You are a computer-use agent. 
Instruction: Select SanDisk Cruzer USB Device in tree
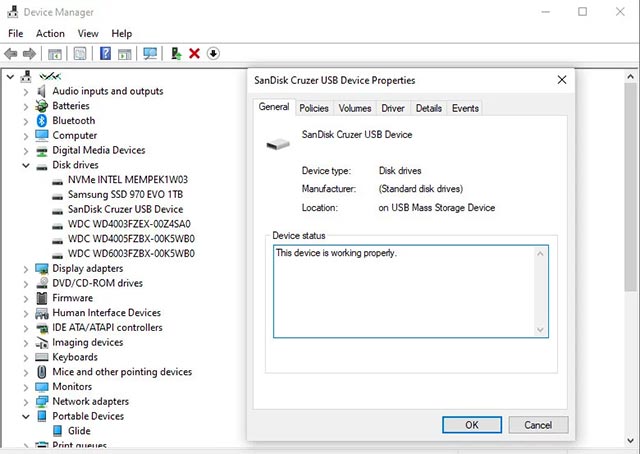click(125, 209)
